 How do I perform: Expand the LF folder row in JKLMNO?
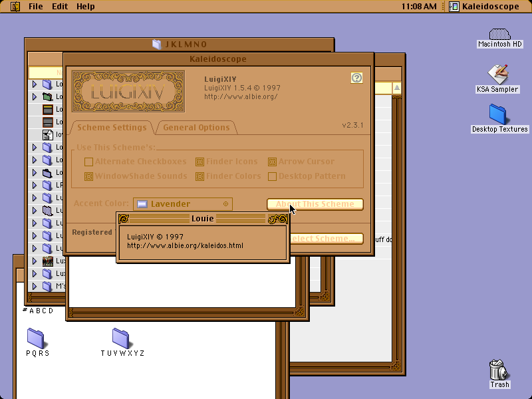point(35,186)
